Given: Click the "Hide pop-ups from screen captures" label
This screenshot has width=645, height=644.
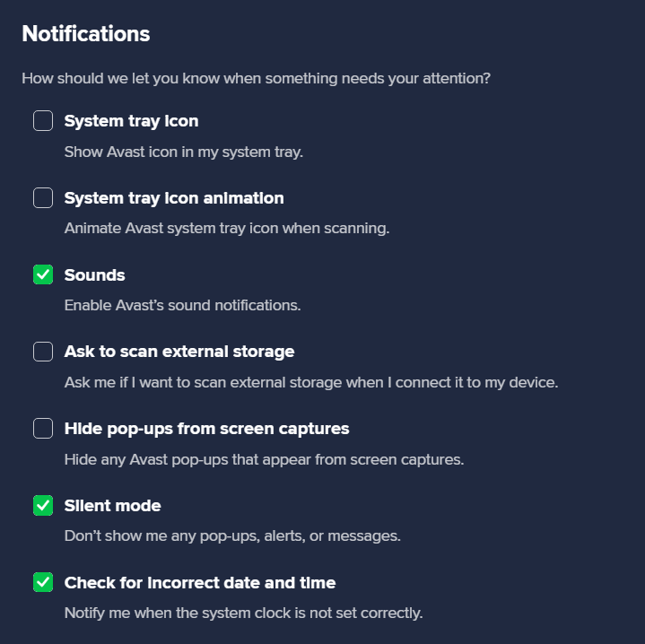Looking at the screenshot, I should click(206, 429).
